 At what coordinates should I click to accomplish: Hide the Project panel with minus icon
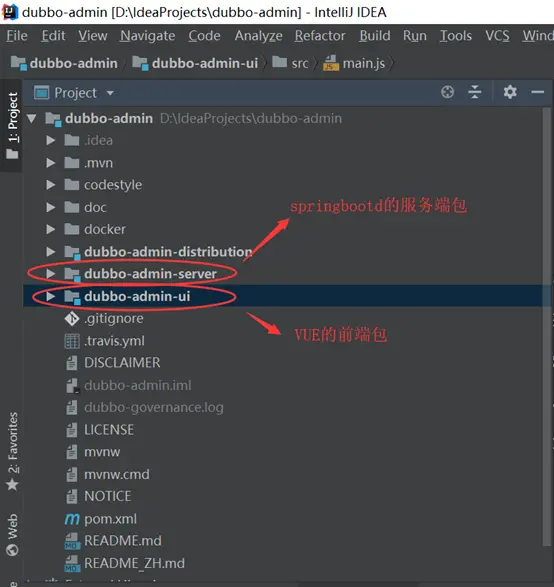point(538,92)
